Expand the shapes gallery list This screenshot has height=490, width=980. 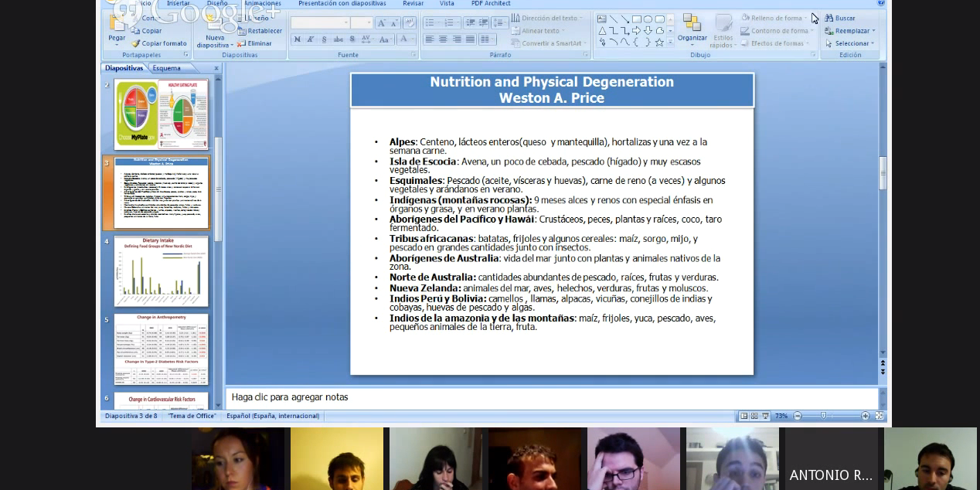[670, 43]
